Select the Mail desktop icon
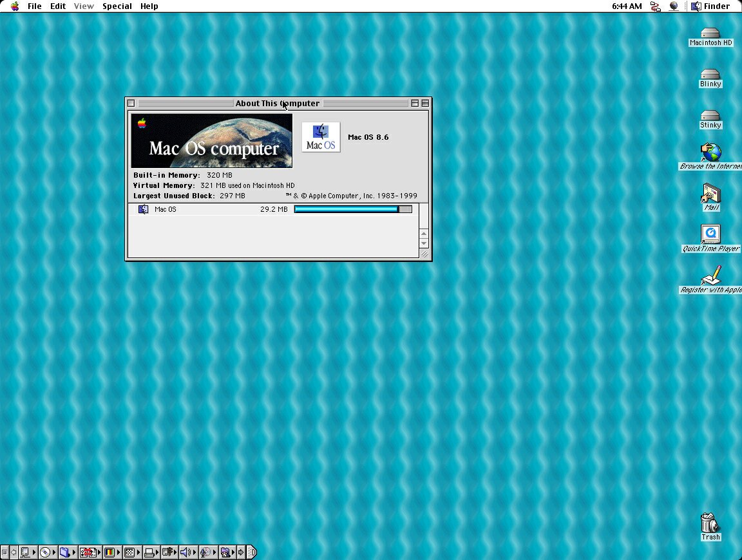Viewport: 742px width, 560px height. [711, 194]
